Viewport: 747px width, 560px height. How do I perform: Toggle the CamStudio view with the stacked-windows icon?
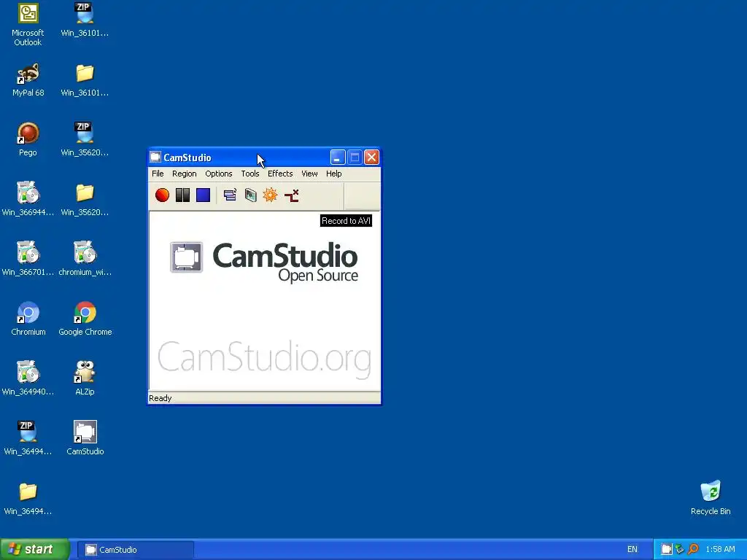coord(230,195)
